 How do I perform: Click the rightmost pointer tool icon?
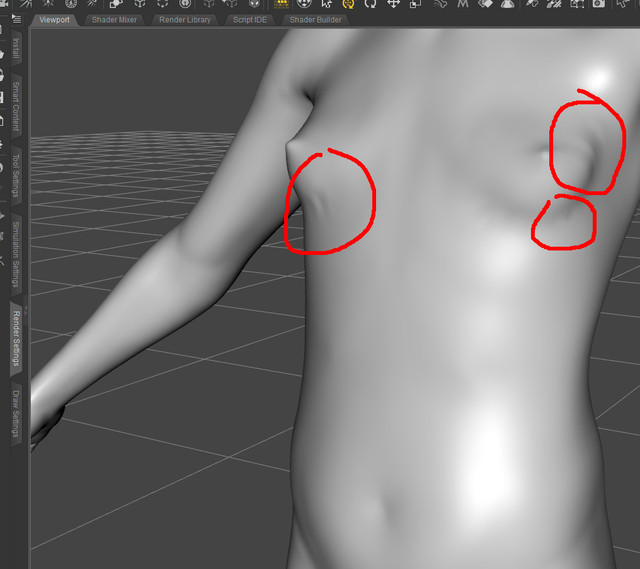(622, 4)
